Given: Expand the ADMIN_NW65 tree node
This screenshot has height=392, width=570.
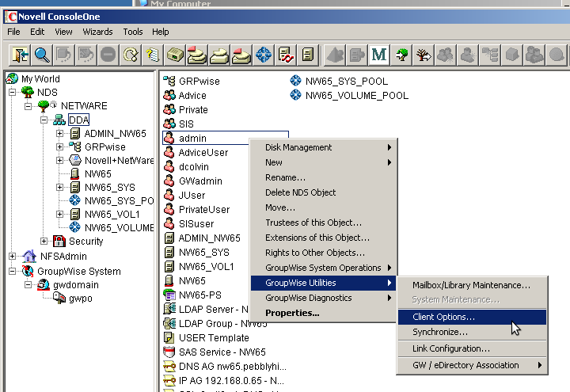Looking at the screenshot, I should pos(60,134).
